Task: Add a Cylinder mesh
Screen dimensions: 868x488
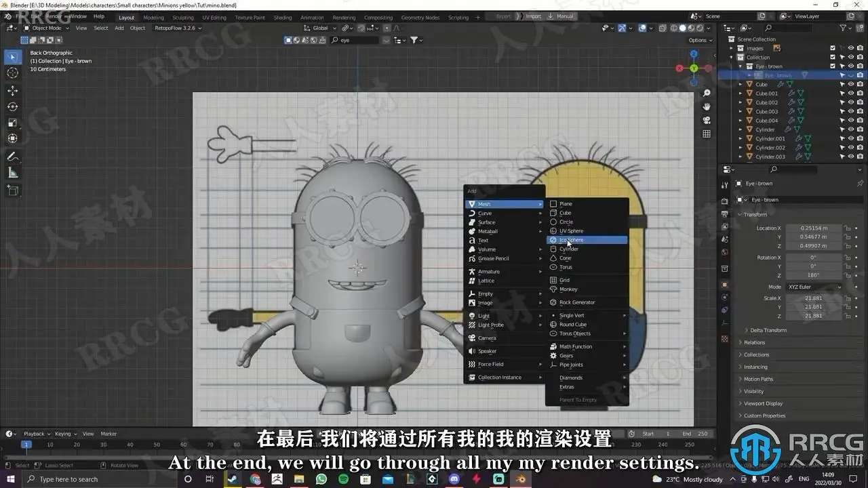Action: [587, 249]
